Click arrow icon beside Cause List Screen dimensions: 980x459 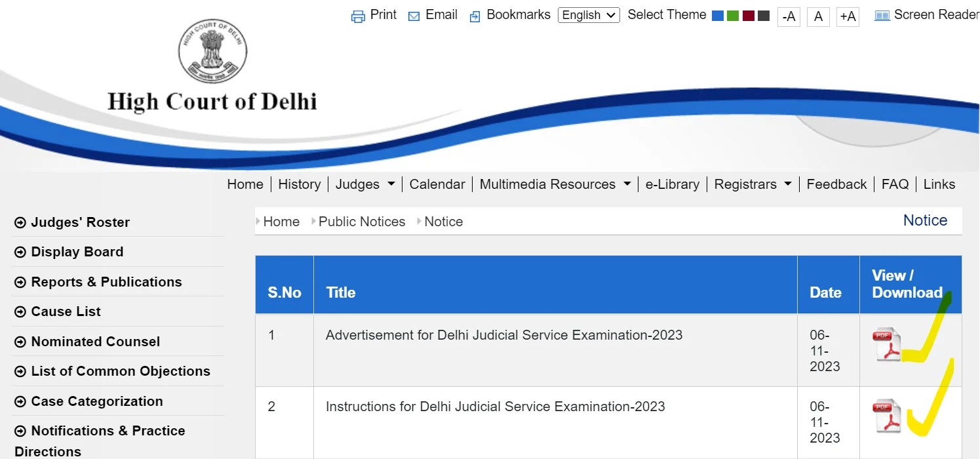20,312
